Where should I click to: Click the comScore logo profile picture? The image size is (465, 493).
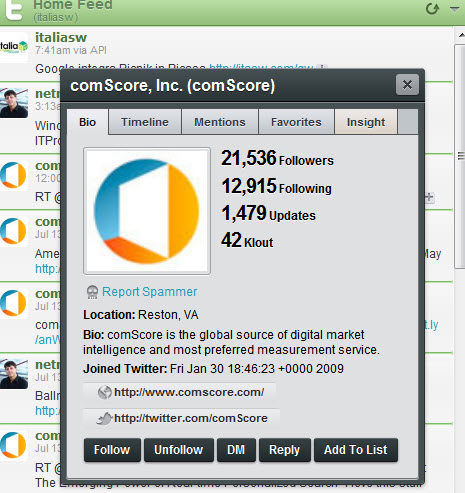(x=147, y=211)
